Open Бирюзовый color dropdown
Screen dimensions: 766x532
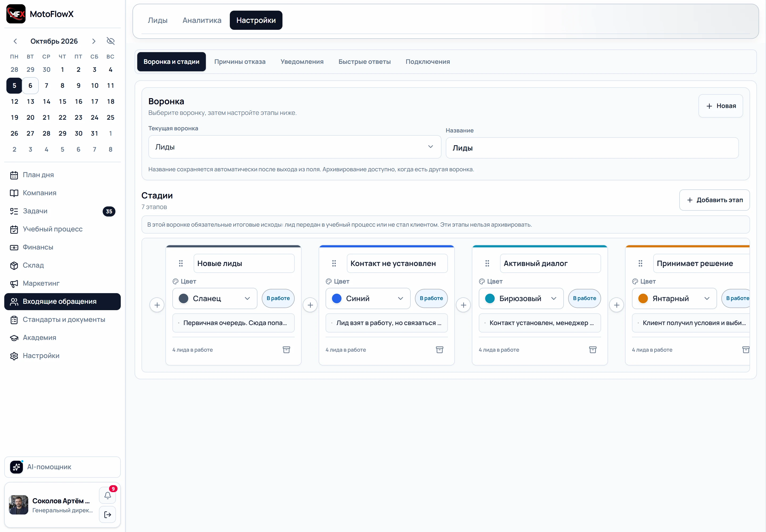pyautogui.click(x=521, y=298)
